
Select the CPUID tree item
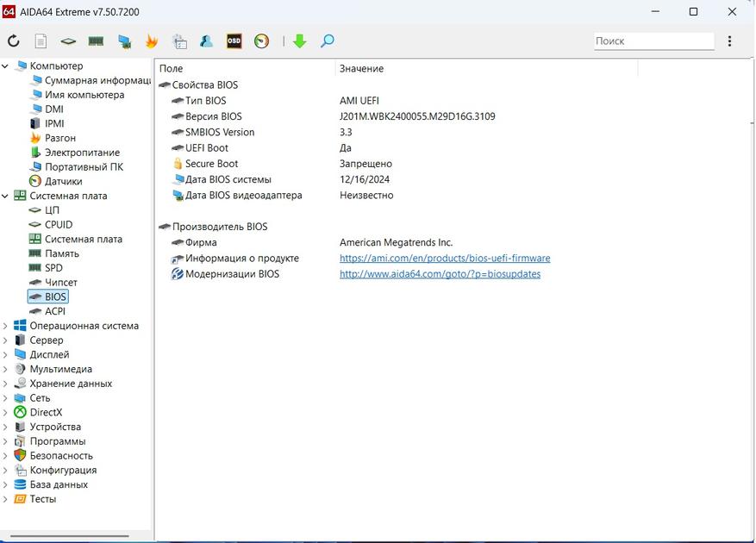[x=59, y=225]
